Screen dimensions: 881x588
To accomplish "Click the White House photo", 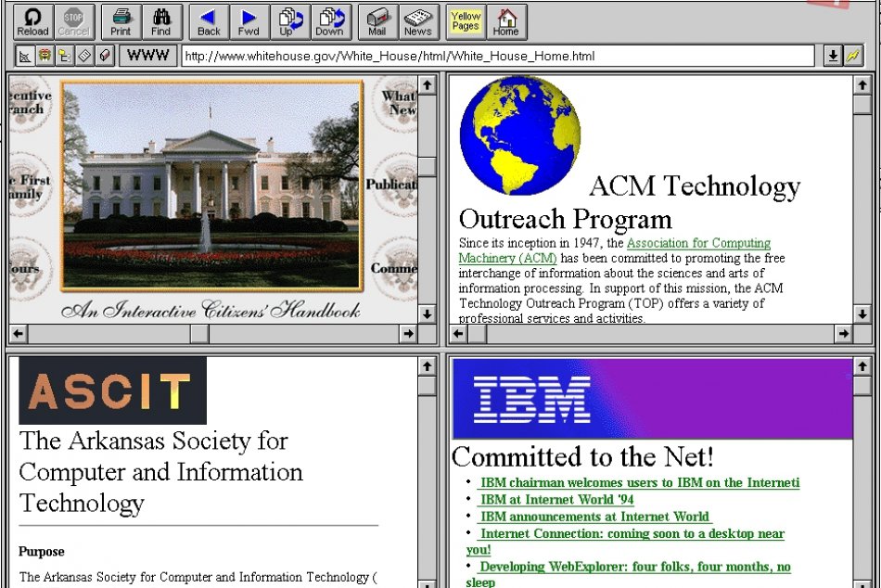I will click(211, 185).
